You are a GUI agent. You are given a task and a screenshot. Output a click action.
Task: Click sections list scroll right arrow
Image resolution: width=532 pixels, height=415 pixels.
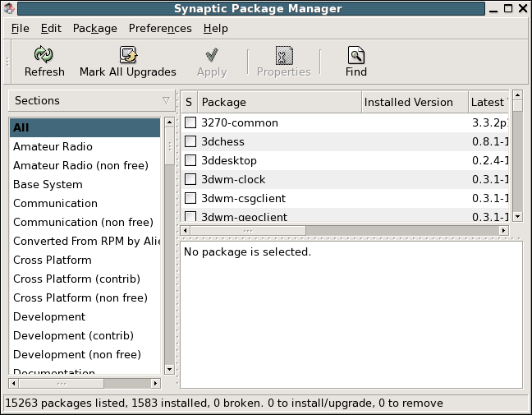click(155, 384)
